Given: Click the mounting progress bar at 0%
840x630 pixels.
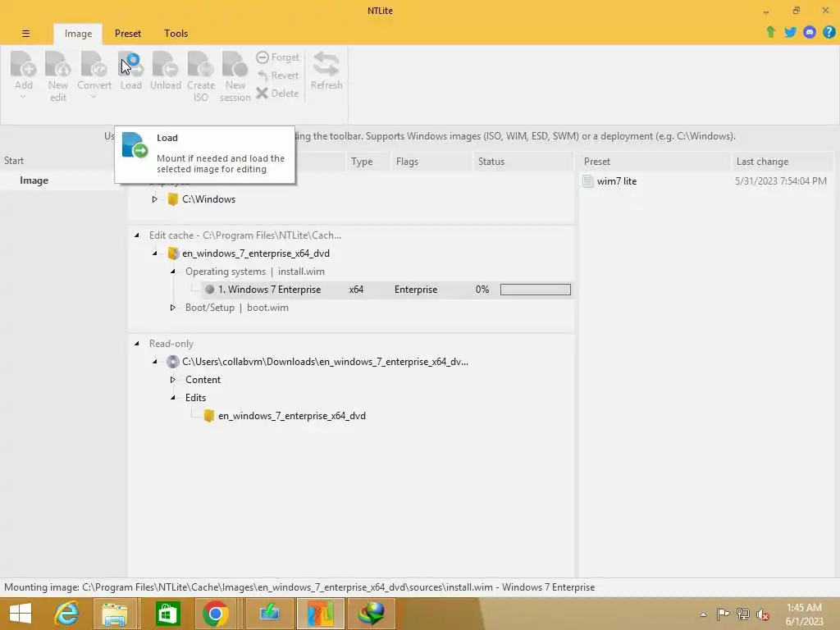Looking at the screenshot, I should [x=535, y=290].
